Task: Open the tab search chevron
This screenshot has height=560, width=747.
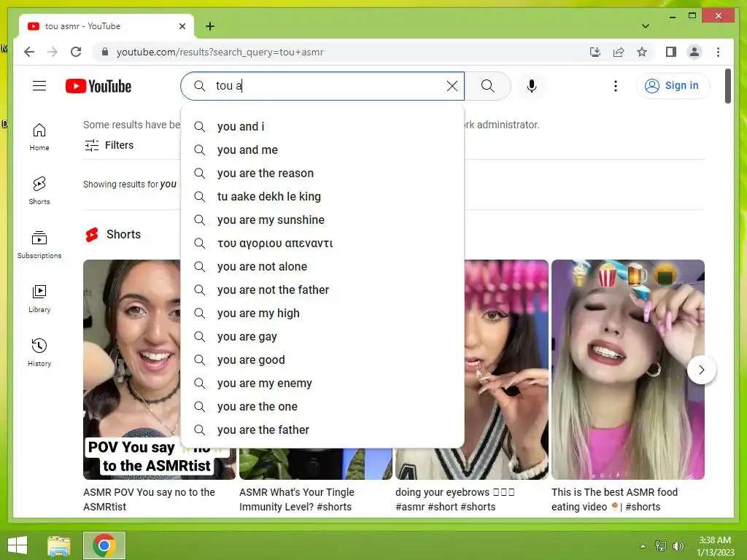Action: (645, 26)
